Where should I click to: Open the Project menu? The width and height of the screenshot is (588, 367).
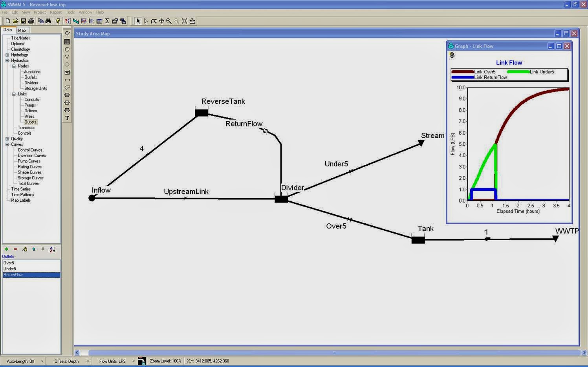[40, 12]
